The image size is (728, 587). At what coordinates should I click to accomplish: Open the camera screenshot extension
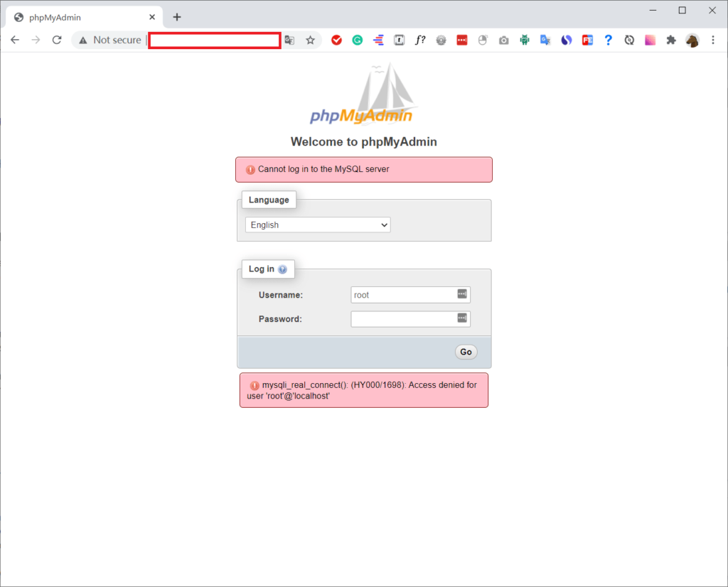504,41
